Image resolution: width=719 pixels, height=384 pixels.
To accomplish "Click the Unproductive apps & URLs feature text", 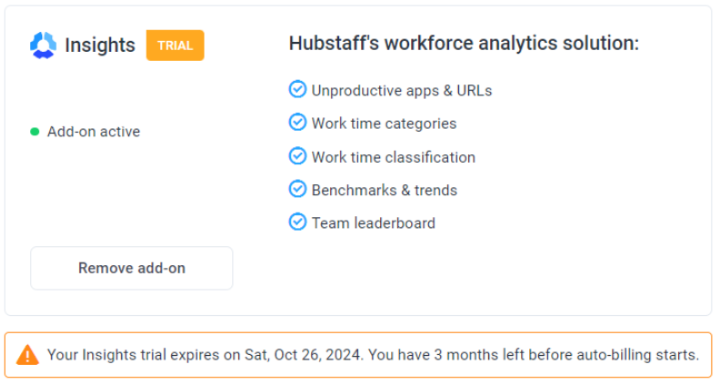I will tap(402, 90).
